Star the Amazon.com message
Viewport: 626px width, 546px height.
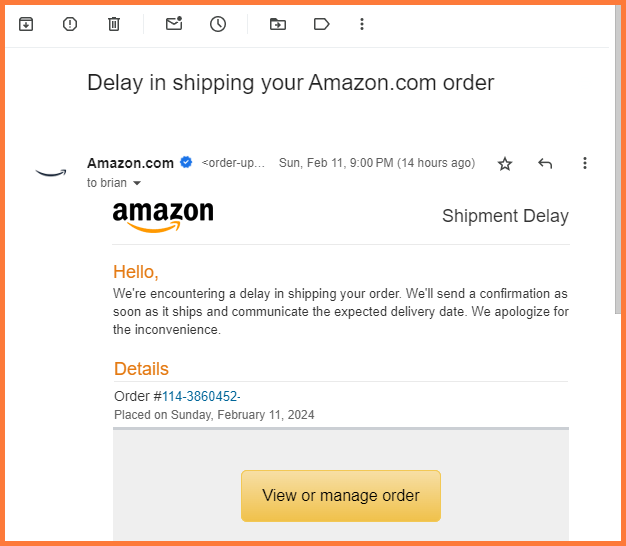click(505, 164)
